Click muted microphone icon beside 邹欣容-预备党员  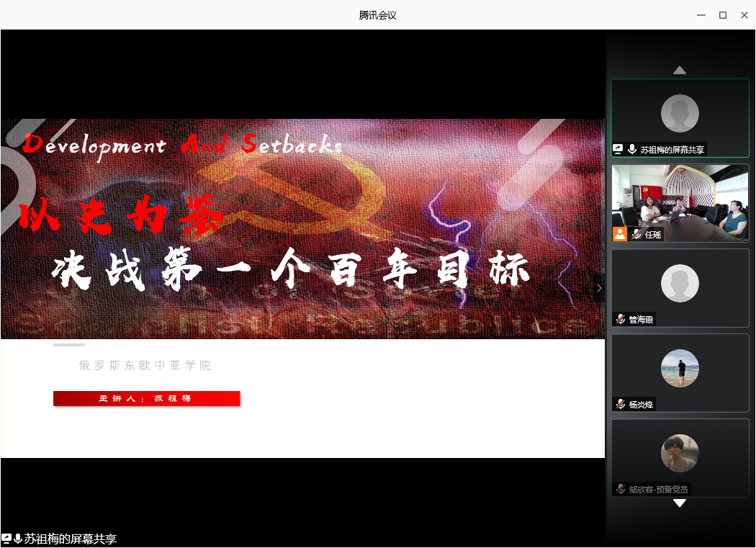(x=621, y=489)
